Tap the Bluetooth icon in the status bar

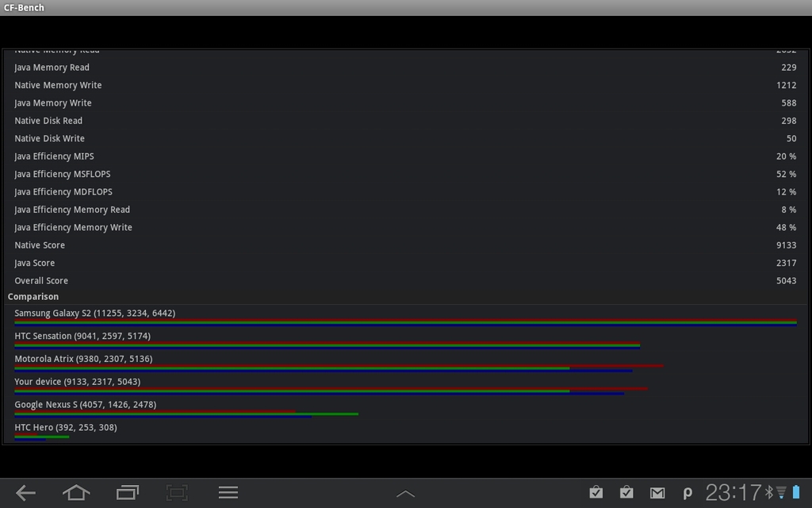[x=768, y=492]
